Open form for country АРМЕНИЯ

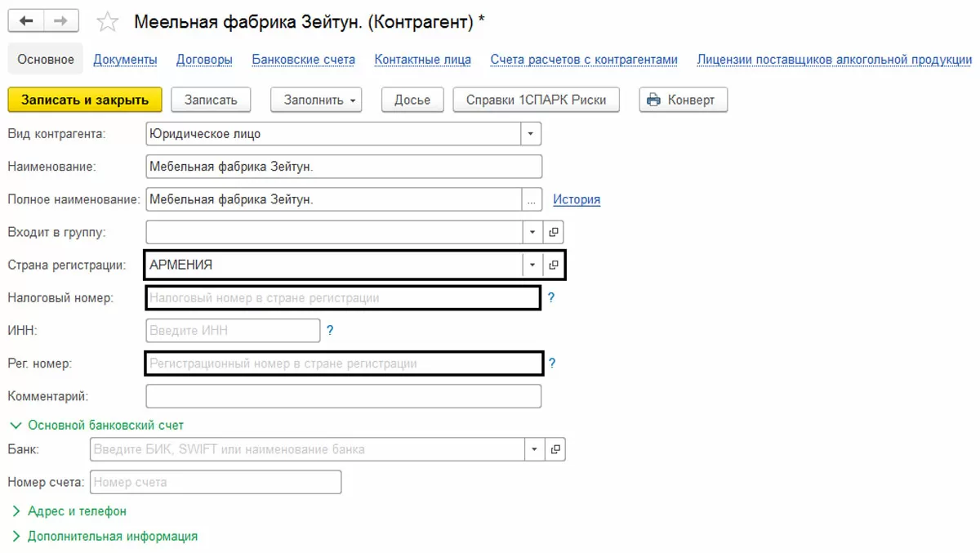pos(554,265)
